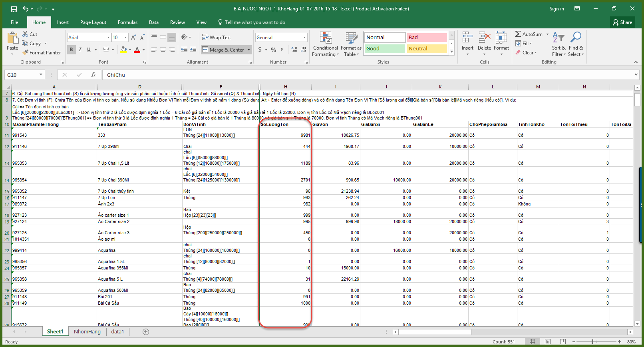Add a new sheet with plus icon

coord(146,332)
